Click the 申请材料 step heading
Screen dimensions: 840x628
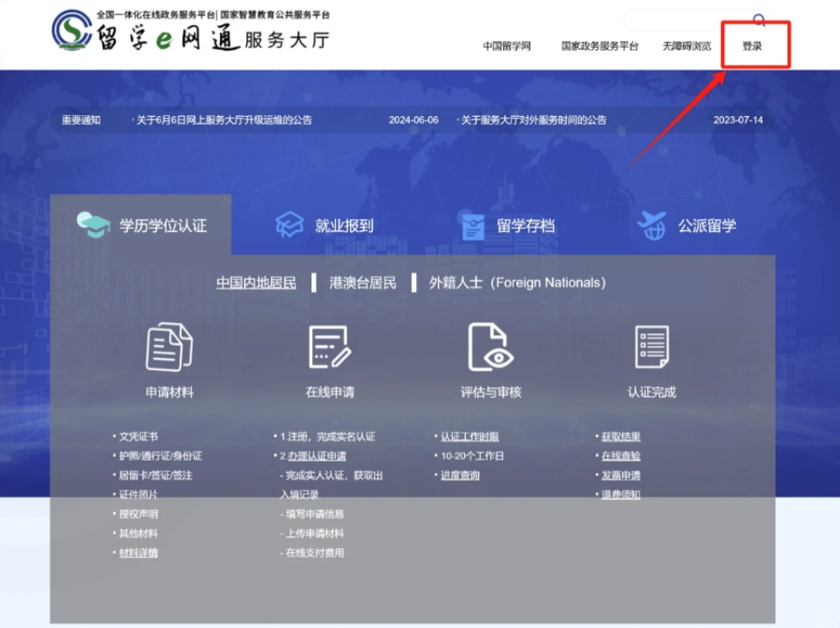pyautogui.click(x=169, y=392)
